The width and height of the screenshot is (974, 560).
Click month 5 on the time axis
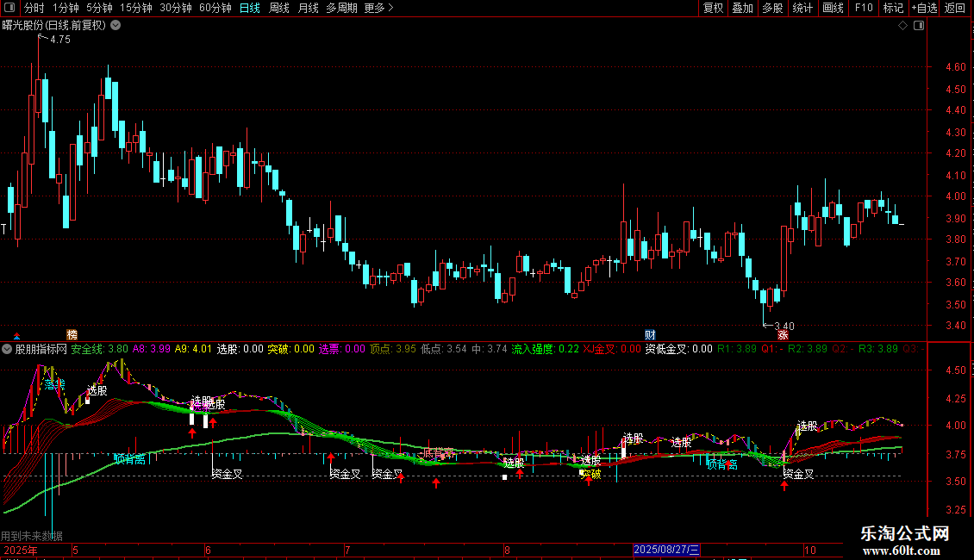[x=75, y=550]
